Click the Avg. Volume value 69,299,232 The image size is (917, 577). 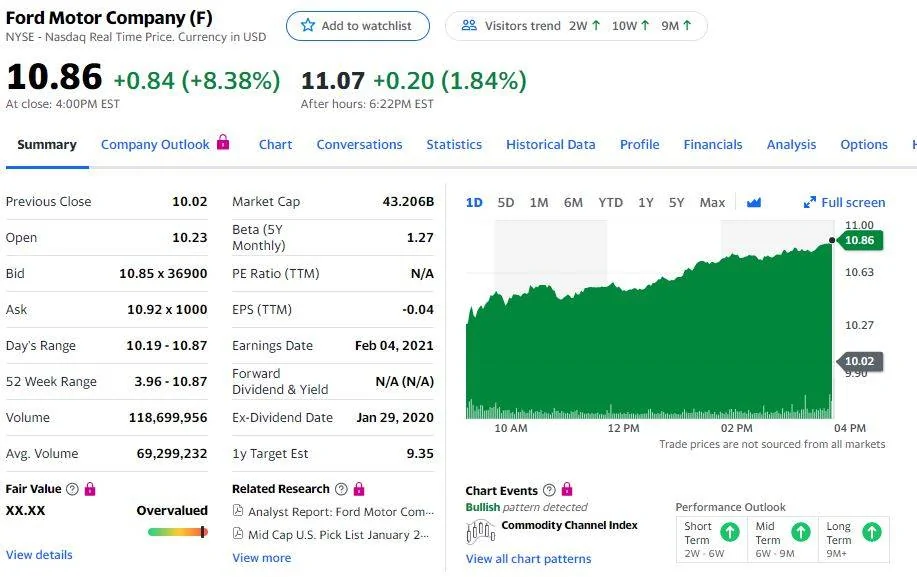pyautogui.click(x=172, y=454)
